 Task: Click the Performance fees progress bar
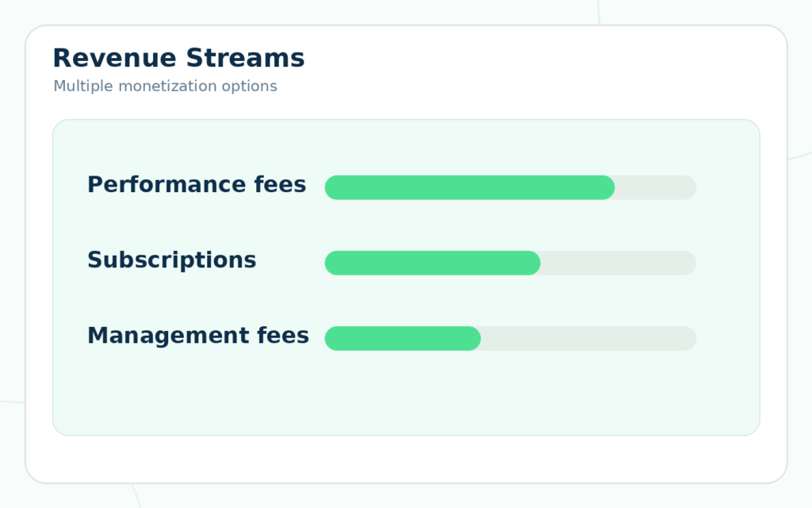[510, 187]
